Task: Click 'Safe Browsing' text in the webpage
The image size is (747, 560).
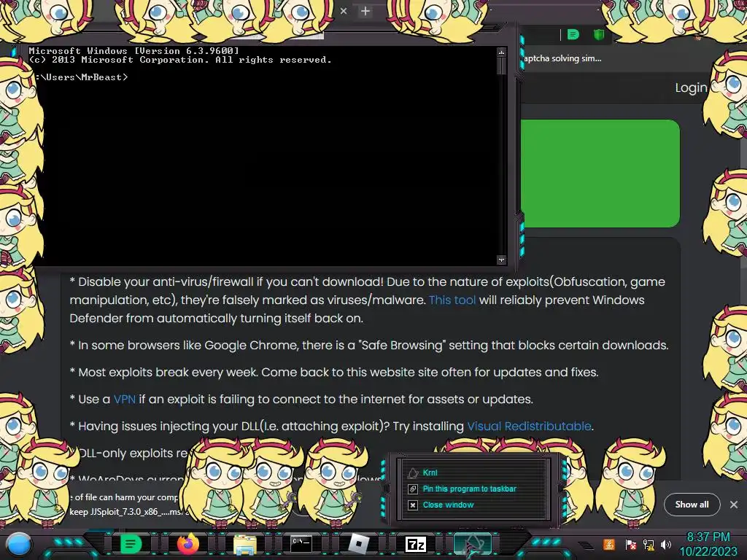Action: (x=402, y=345)
